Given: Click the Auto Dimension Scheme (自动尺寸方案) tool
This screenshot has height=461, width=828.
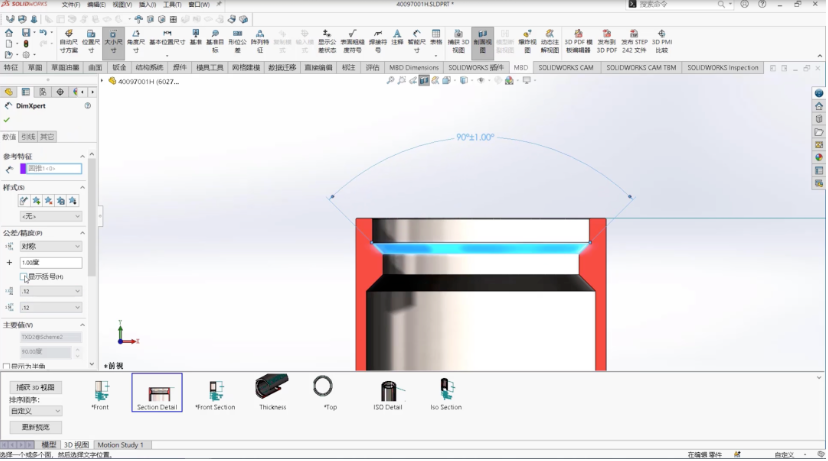Looking at the screenshot, I should (69, 41).
